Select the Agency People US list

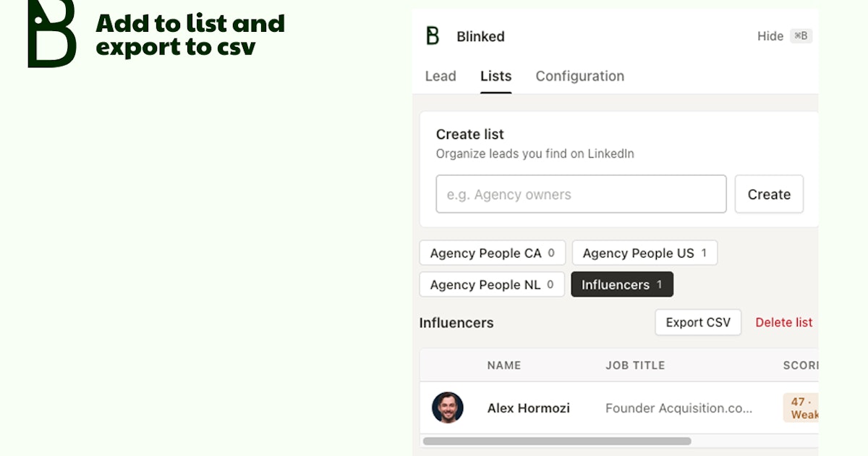click(644, 253)
